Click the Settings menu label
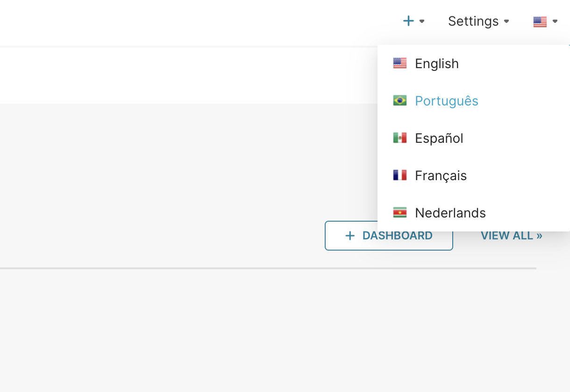This screenshot has width=570, height=392. click(472, 21)
